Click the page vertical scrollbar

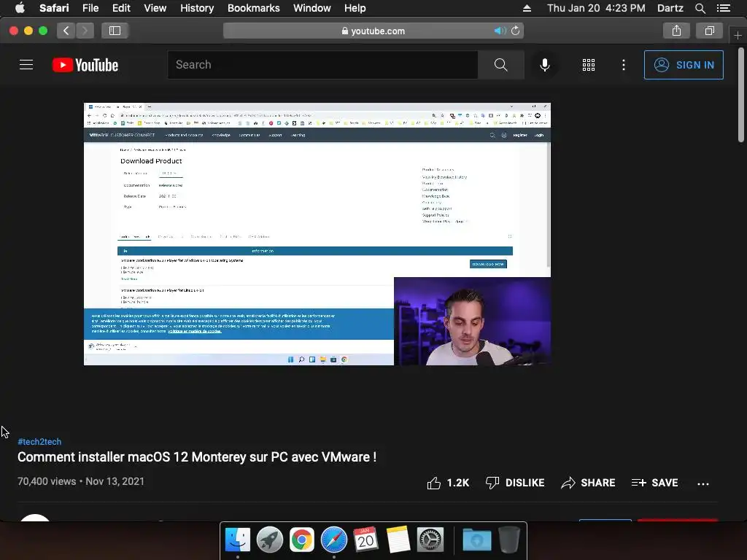[x=741, y=95]
